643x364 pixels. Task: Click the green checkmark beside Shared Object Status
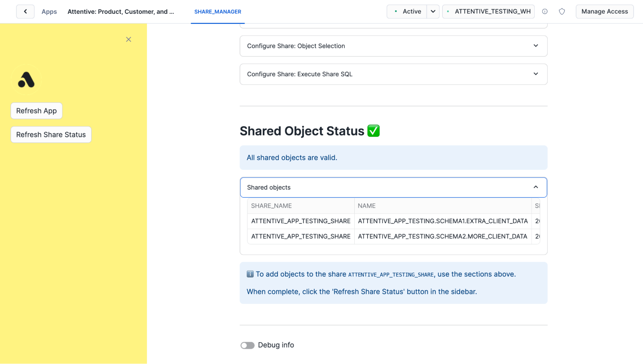coord(373,131)
